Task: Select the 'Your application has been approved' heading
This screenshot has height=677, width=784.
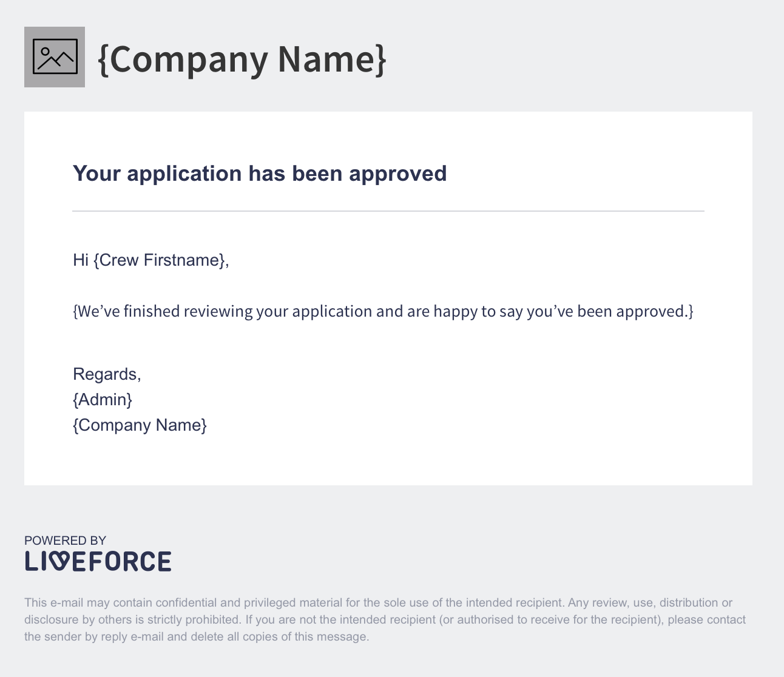Action: pyautogui.click(x=260, y=173)
